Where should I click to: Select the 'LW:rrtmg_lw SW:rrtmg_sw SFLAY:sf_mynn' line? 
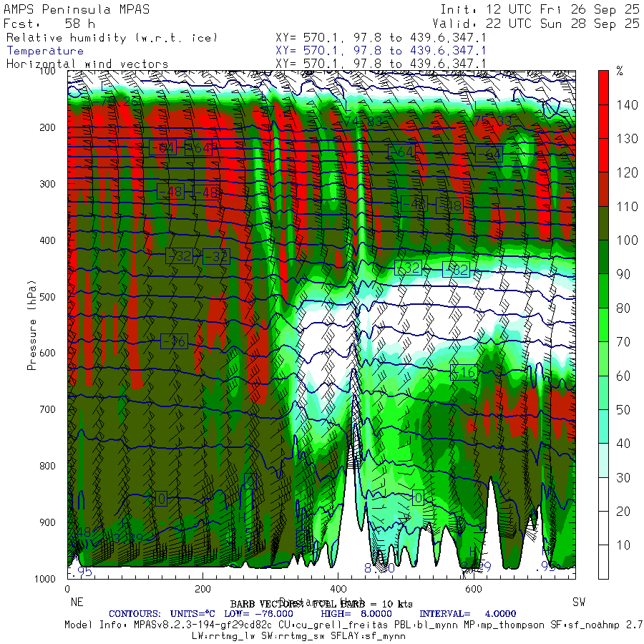298,636
